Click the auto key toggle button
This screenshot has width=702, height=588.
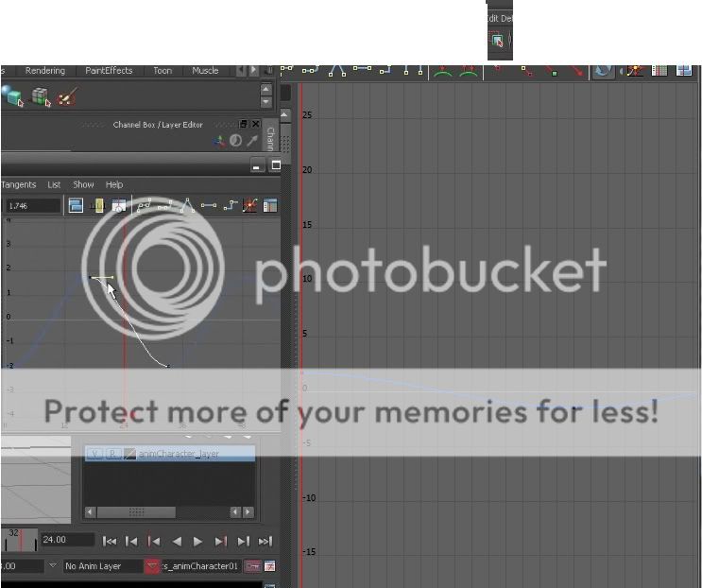coord(252,566)
